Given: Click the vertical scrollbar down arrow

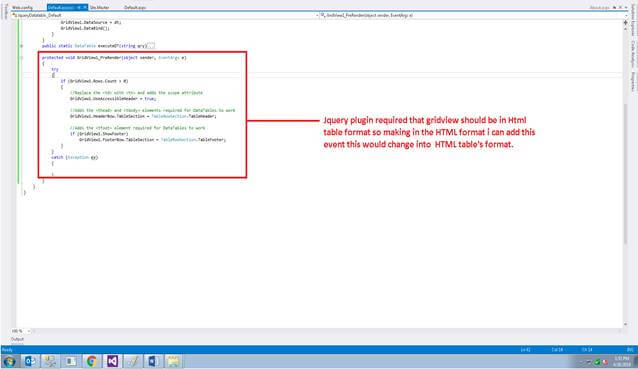Looking at the screenshot, I should (x=625, y=324).
